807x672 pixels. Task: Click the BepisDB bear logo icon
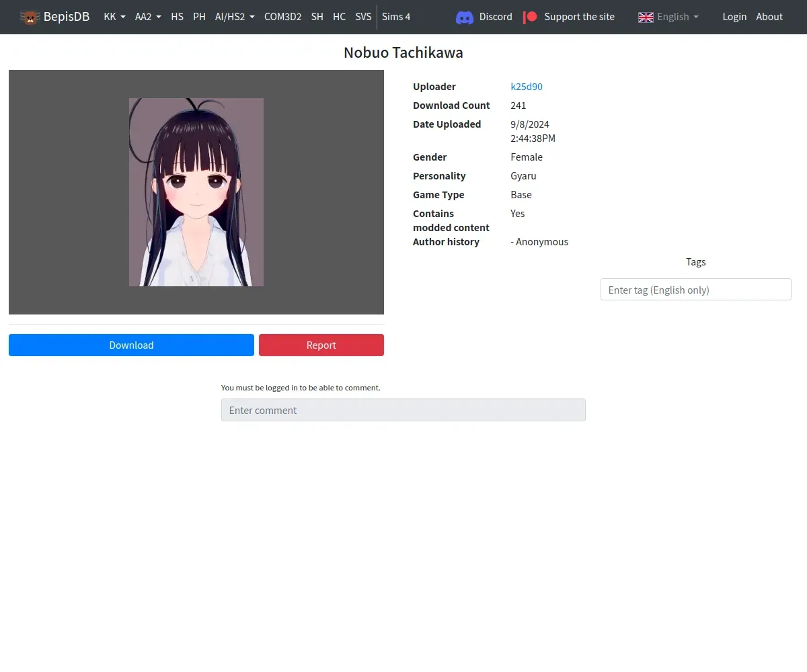point(30,17)
